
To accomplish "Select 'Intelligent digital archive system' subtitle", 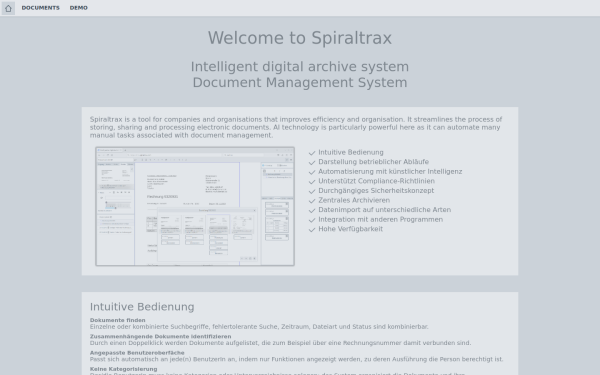I will click(300, 67).
